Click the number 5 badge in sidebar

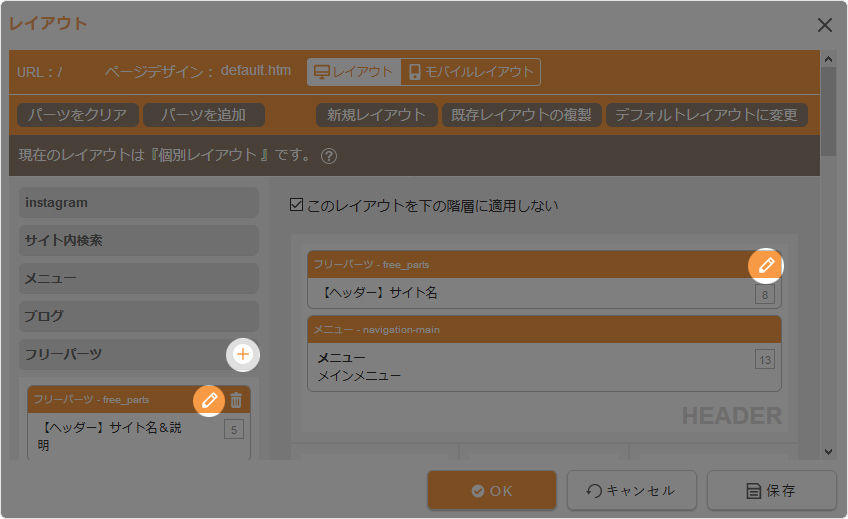[x=234, y=430]
